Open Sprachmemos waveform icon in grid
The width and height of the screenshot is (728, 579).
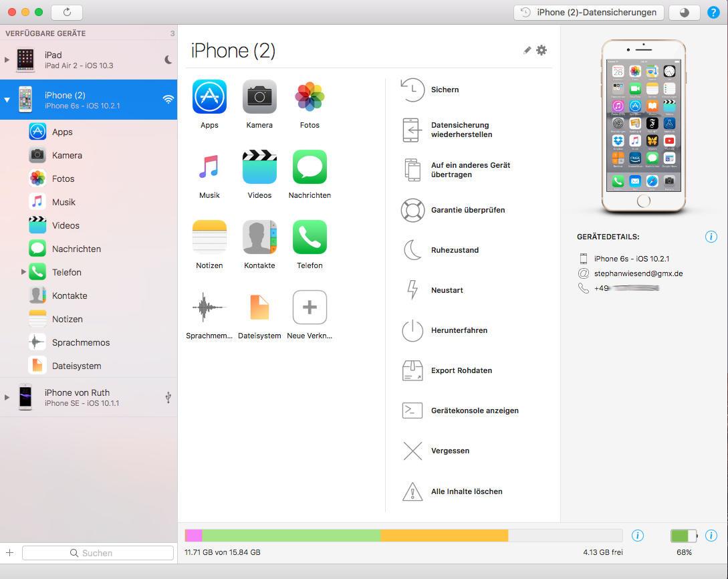pyautogui.click(x=209, y=307)
